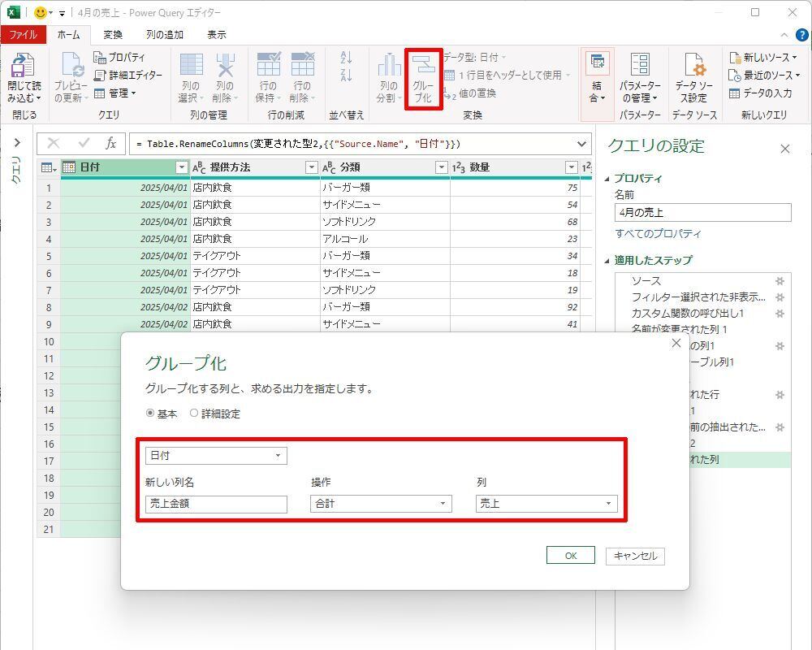Open the Choose Columns (列の選択) tool
Viewport: 812px width, 650px height.
click(190, 77)
